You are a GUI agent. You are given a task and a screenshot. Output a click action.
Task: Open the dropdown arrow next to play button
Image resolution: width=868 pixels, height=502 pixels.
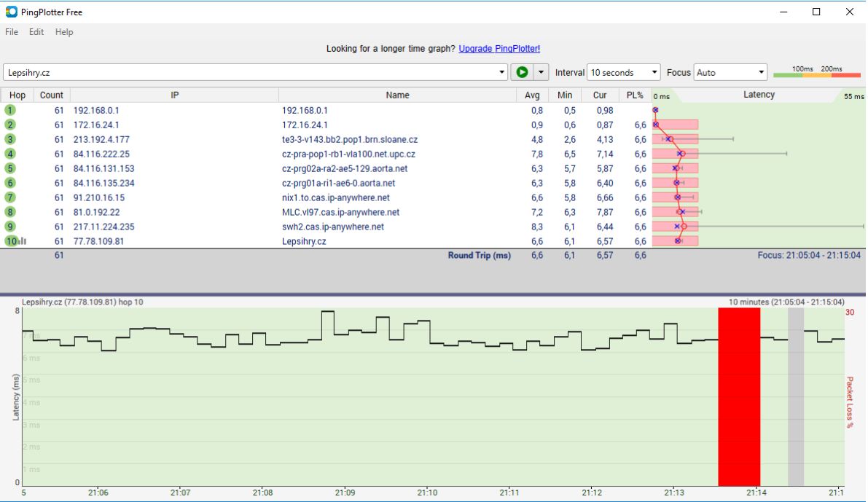(x=541, y=72)
